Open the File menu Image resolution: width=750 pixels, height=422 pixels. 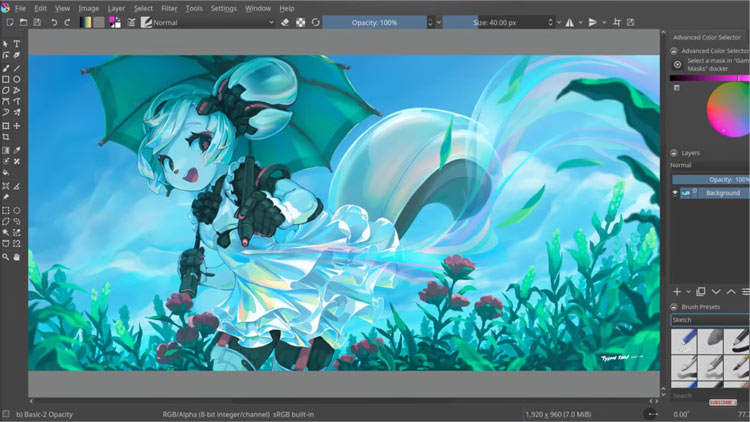pos(21,8)
